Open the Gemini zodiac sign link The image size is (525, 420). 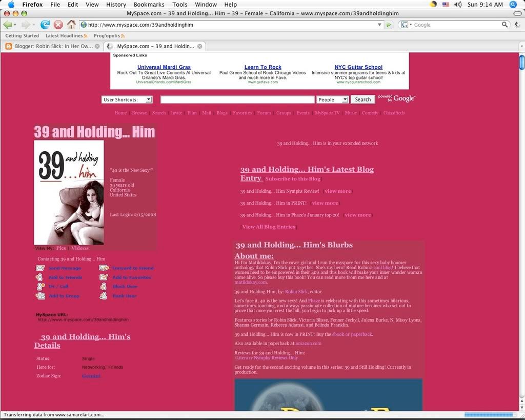coord(91,376)
